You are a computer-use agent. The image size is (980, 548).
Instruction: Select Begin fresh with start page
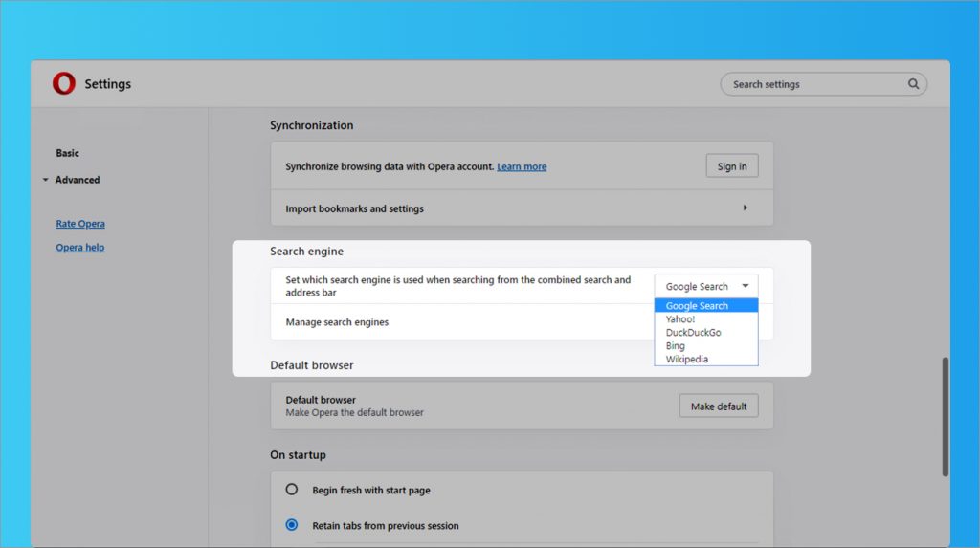[291, 490]
